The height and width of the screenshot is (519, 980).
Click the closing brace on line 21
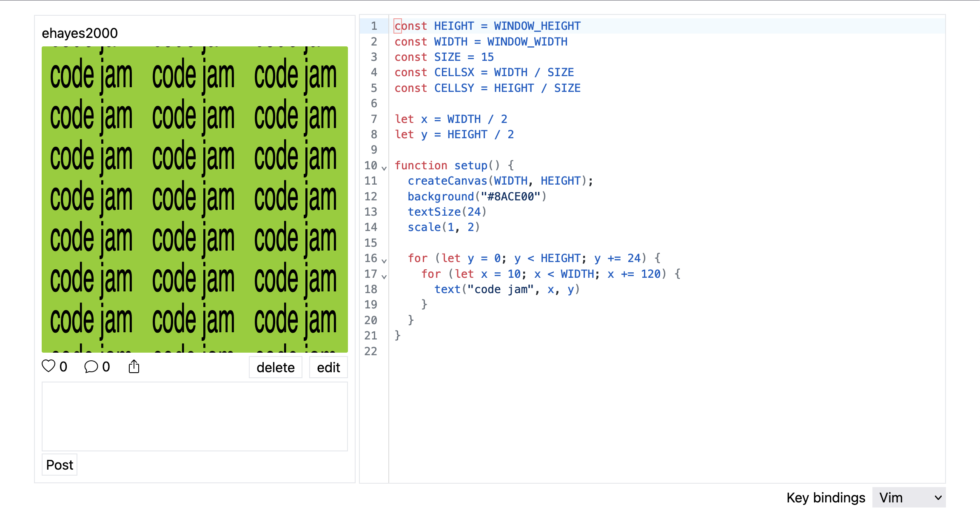(397, 336)
